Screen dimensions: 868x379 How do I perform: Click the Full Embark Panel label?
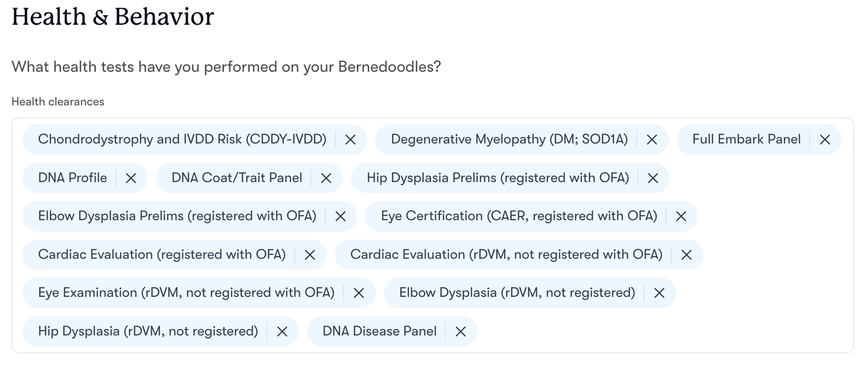click(746, 140)
